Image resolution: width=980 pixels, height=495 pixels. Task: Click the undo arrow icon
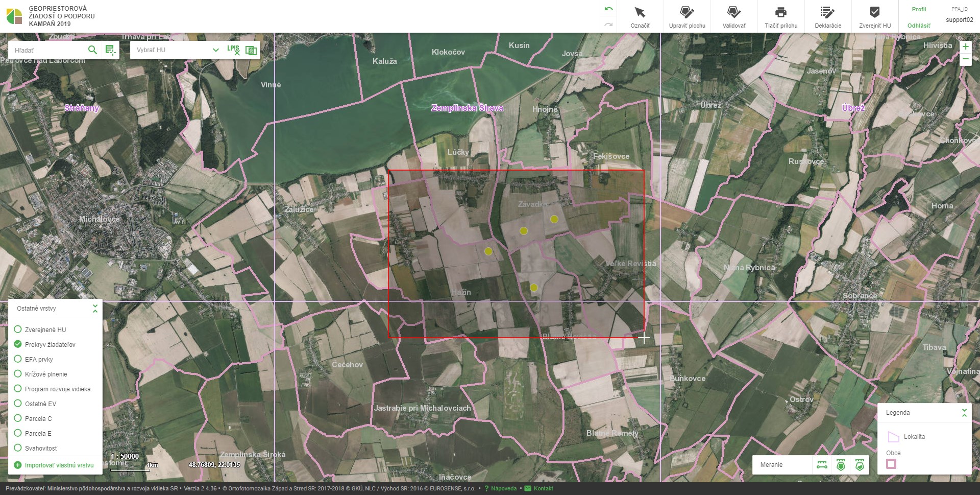[608, 9]
